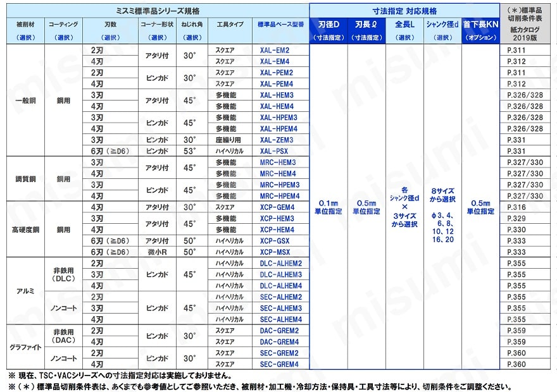Click the 寸法指定 対応規格 header
Viewport: 557px width, 392px height.
pyautogui.click(x=404, y=11)
